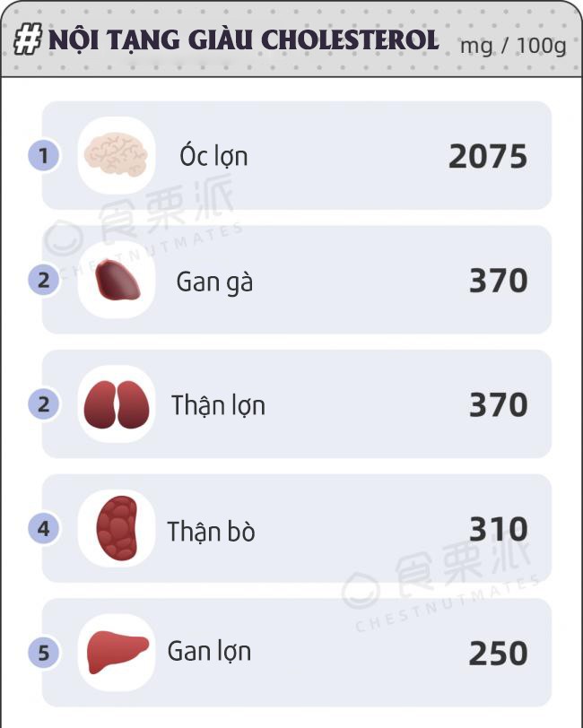Viewport: 583px width, 728px height.
Task: Select the Thận lợn text label
Action: point(218,406)
